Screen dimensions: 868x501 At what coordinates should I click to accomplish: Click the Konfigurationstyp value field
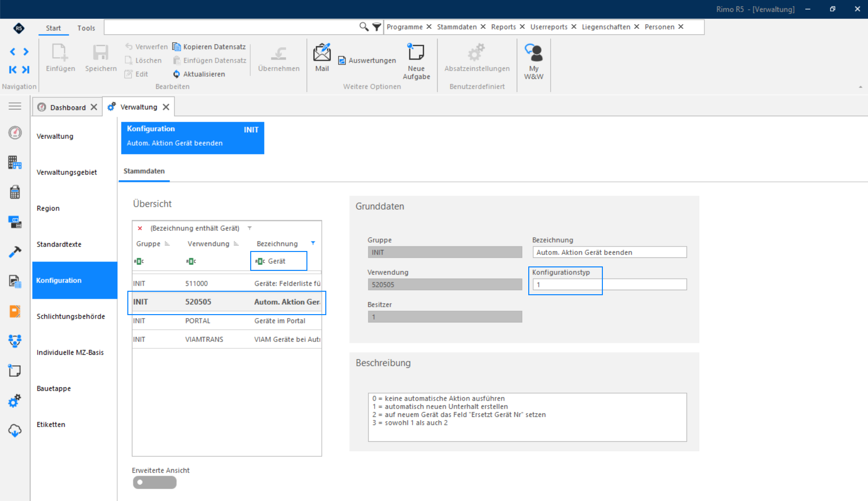609,284
